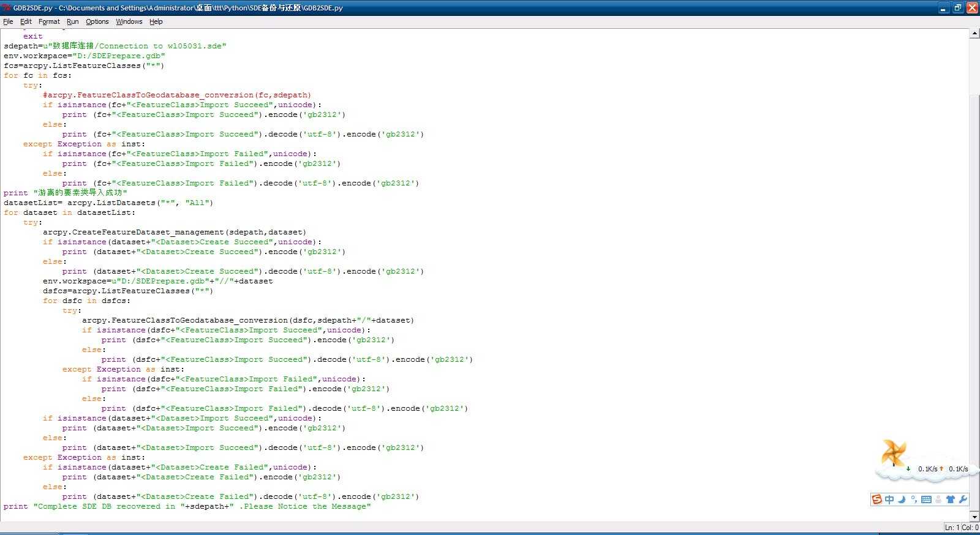
Task: Toggle the moon half-width/full-width icon
Action: [902, 499]
